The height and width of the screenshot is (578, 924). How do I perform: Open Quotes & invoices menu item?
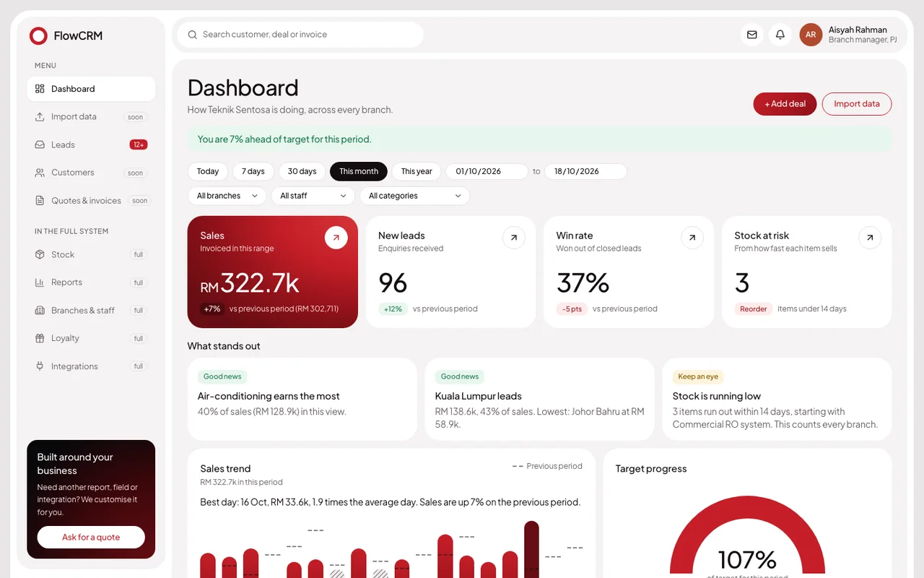coord(91,200)
